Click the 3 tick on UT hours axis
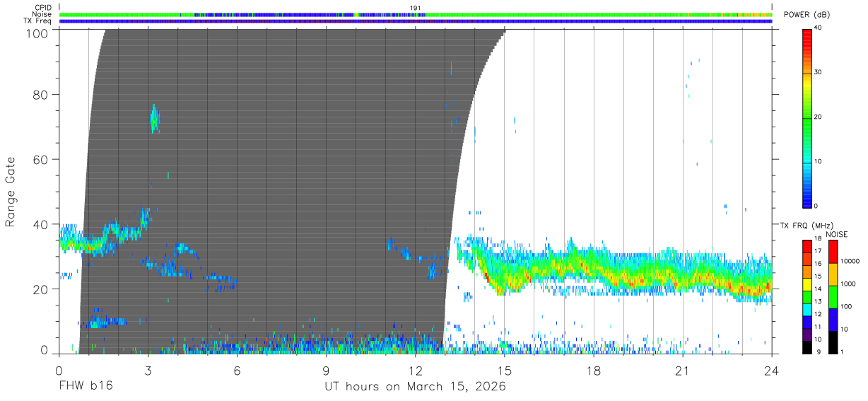 (x=148, y=370)
